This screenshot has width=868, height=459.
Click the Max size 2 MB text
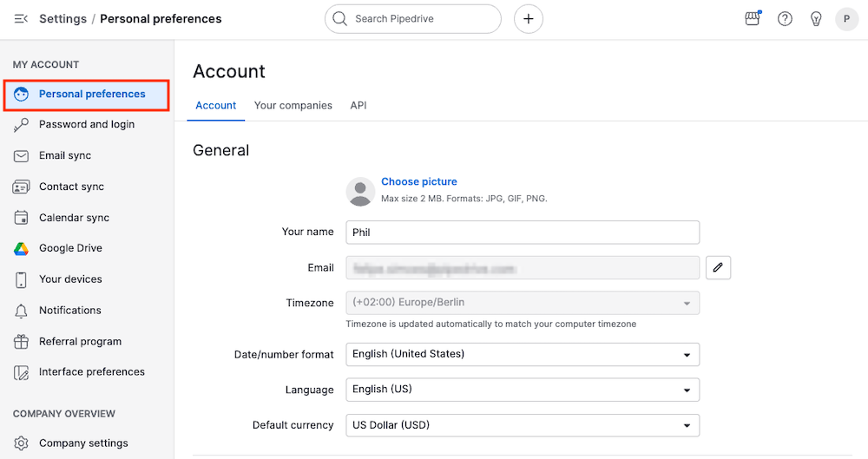464,198
